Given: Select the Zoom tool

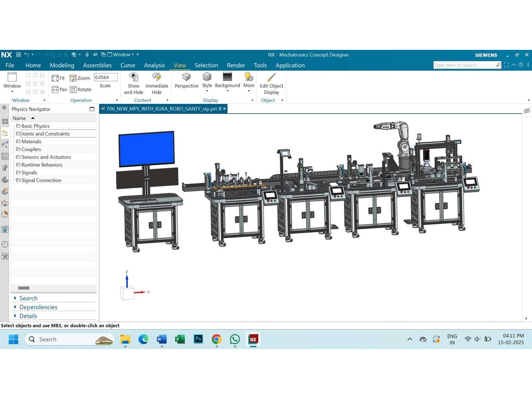Looking at the screenshot, I should point(80,78).
